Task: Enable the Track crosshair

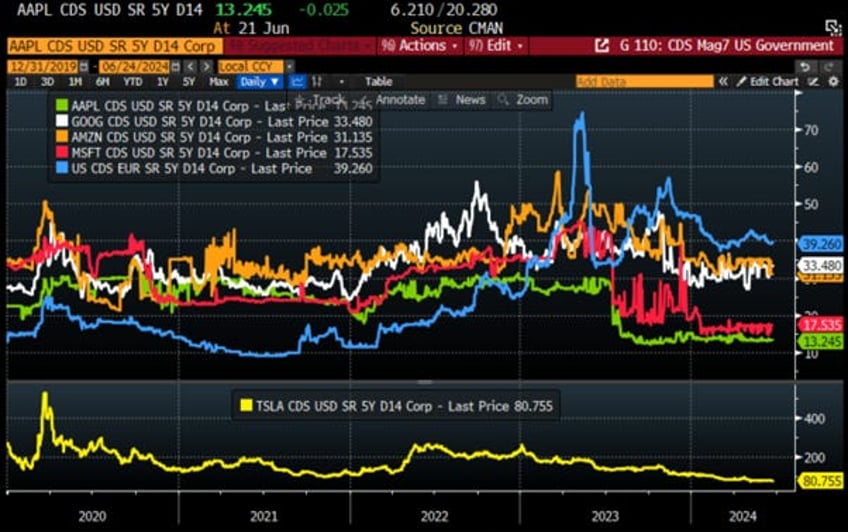Action: click(322, 100)
